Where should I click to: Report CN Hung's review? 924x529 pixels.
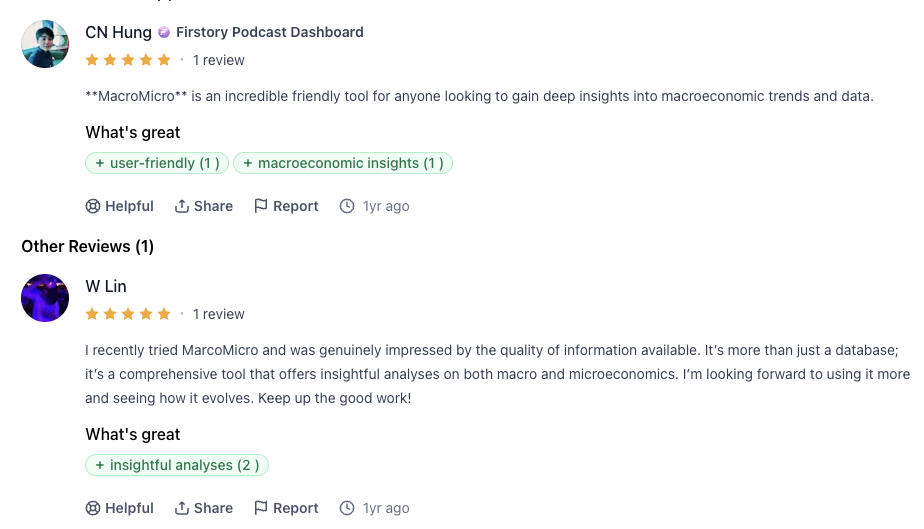[x=286, y=206]
